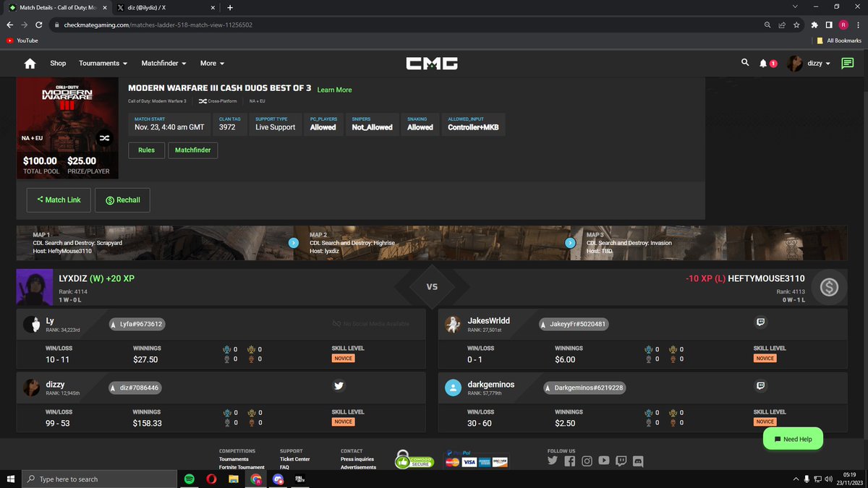Open Ly player avatar
This screenshot has height=488, width=868.
[31, 325]
